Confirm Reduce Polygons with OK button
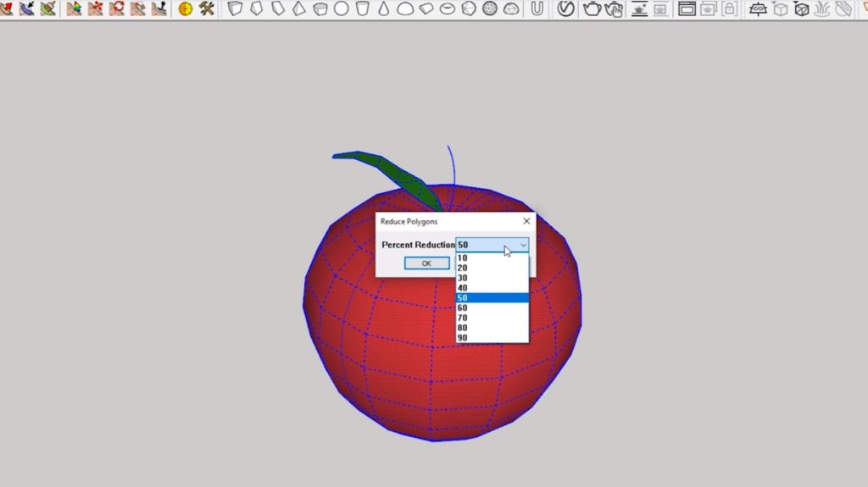This screenshot has height=487, width=868. point(427,263)
